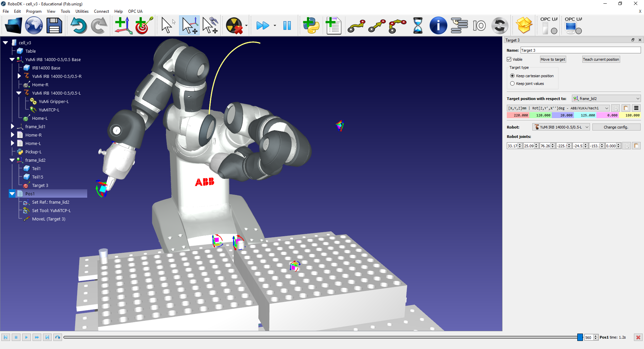Screen dimensions: 644x349
Task: Click the Undo arrow icon
Action: click(x=78, y=26)
